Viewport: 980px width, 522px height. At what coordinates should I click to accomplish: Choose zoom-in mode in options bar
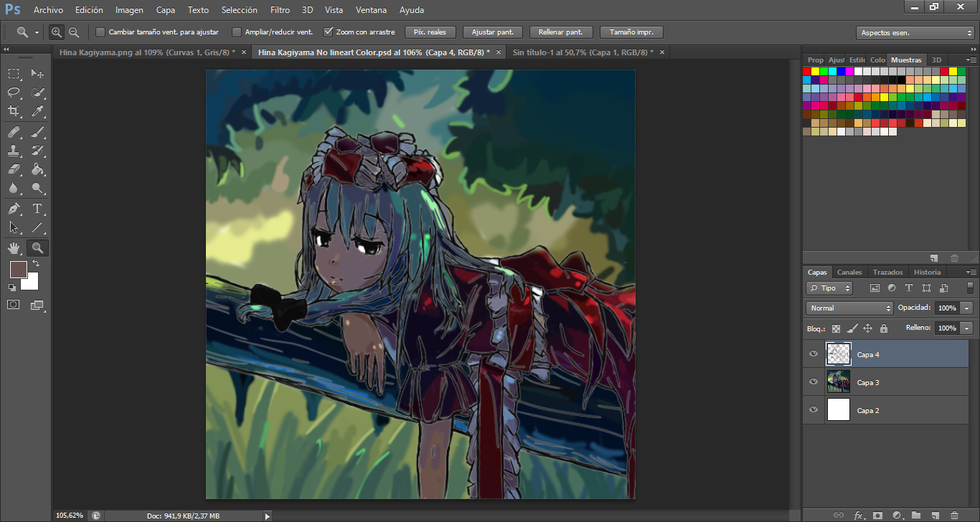56,32
